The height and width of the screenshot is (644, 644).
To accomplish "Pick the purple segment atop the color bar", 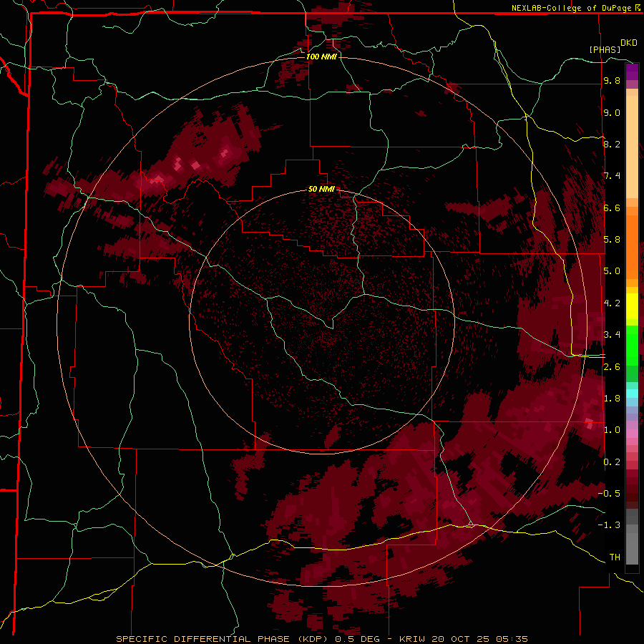I will click(632, 72).
